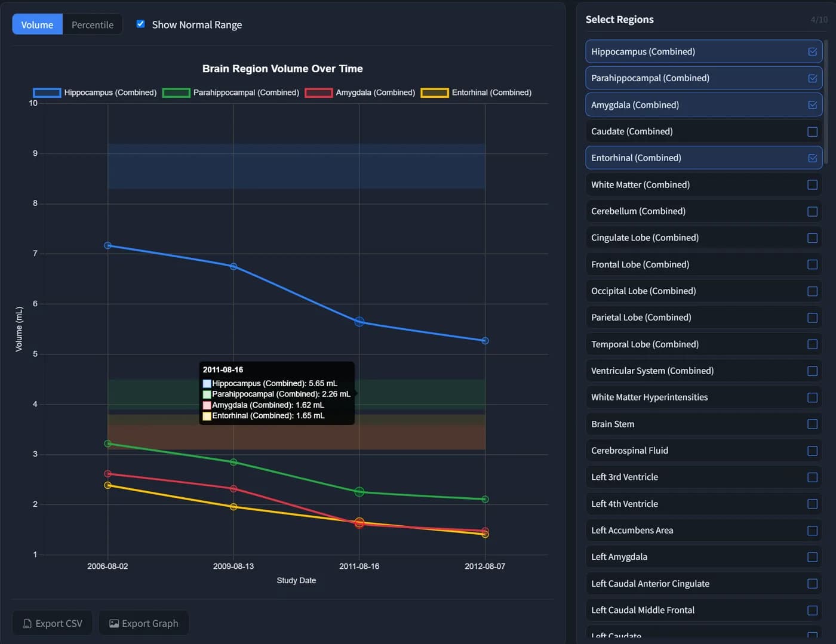Toggle Parahippocampal (Combined) legend swatch in chart
The height and width of the screenshot is (644, 836).
176,93
